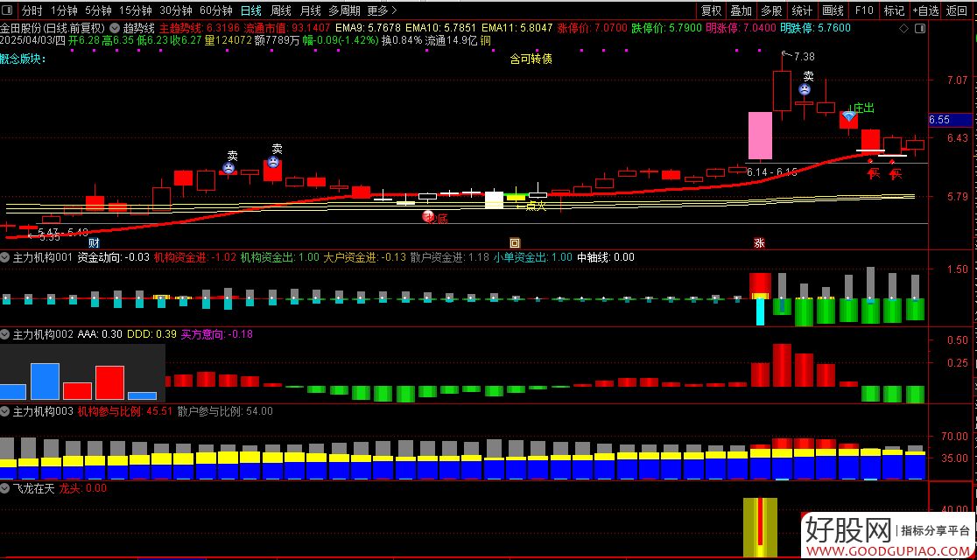Collapse the 飞龙在天 indicator panel
977x560 pixels.
[x=5, y=489]
